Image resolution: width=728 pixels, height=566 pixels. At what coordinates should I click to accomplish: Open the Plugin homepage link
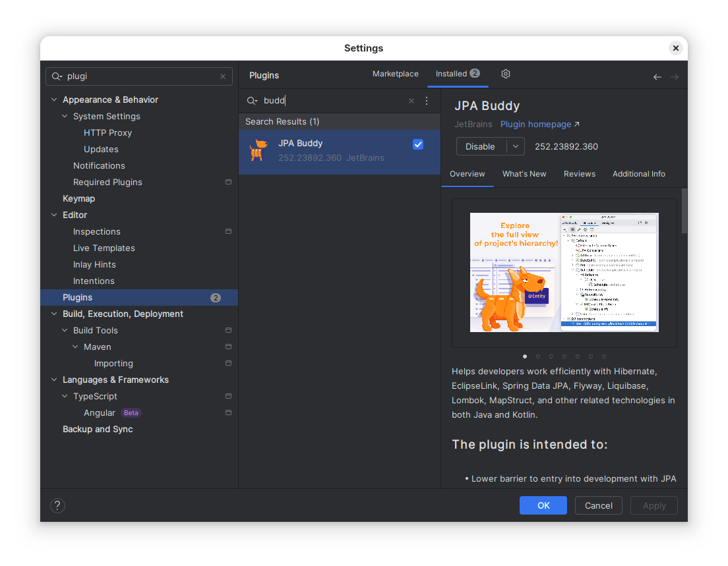tap(535, 124)
